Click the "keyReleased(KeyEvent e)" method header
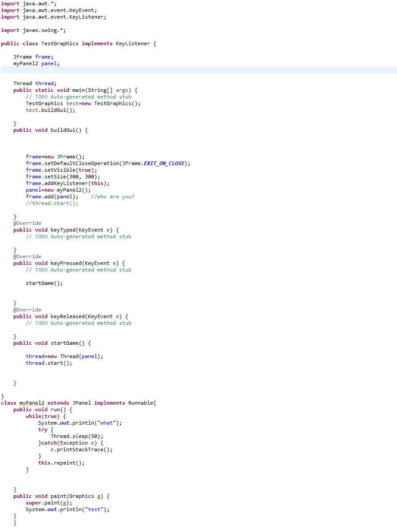This screenshot has width=397, height=532. click(71, 316)
